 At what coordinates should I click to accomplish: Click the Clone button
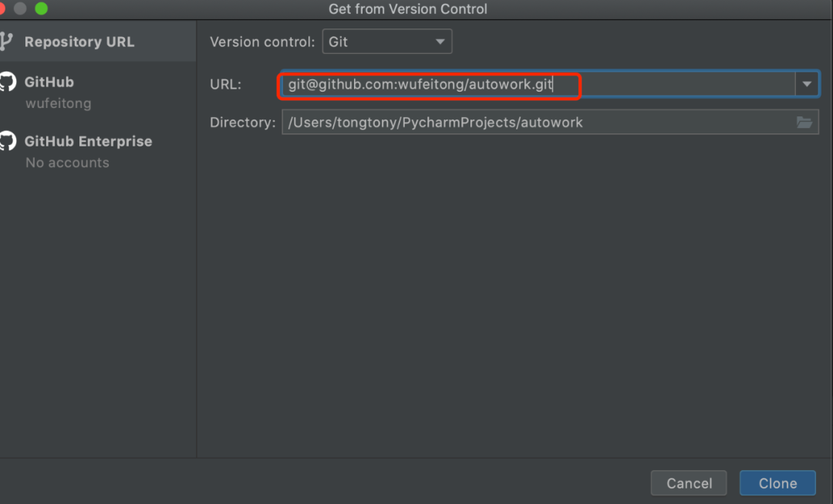777,483
